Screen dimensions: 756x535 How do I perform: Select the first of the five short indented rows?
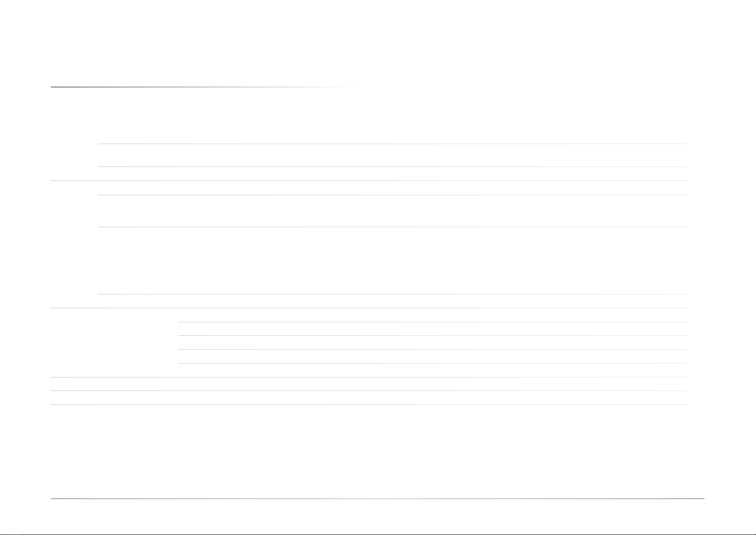click(433, 315)
